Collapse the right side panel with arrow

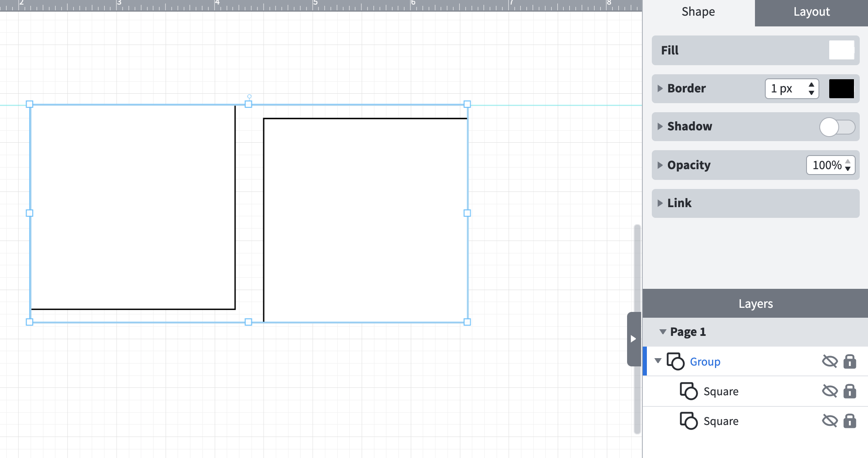[x=634, y=339]
